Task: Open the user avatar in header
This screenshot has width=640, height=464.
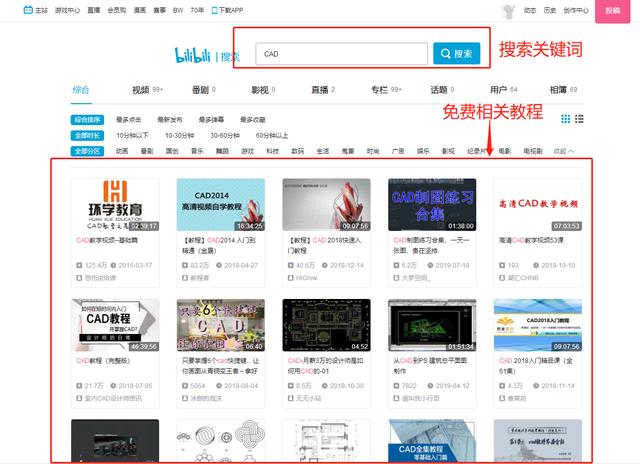Action: click(x=508, y=11)
